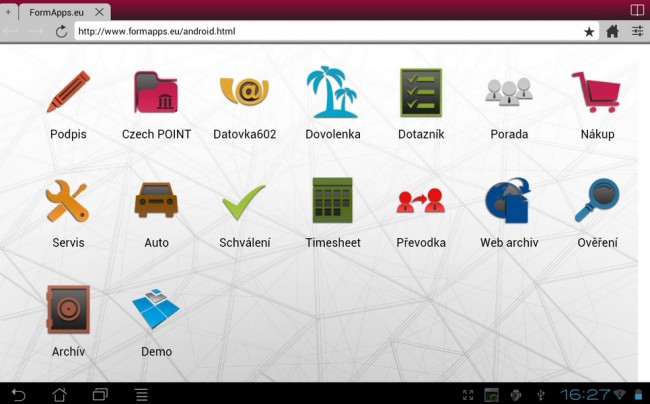Open the Timesheet calendar icon
Screen dimensions: 650x404
tap(332, 201)
